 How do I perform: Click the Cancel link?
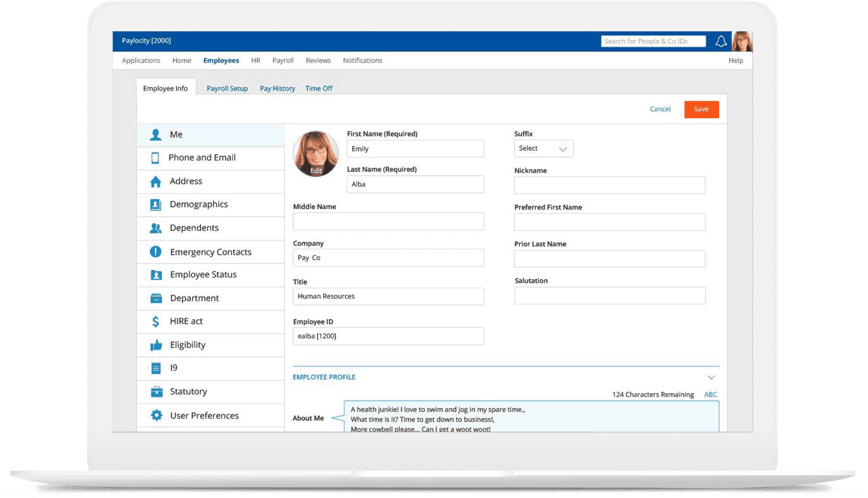click(660, 109)
